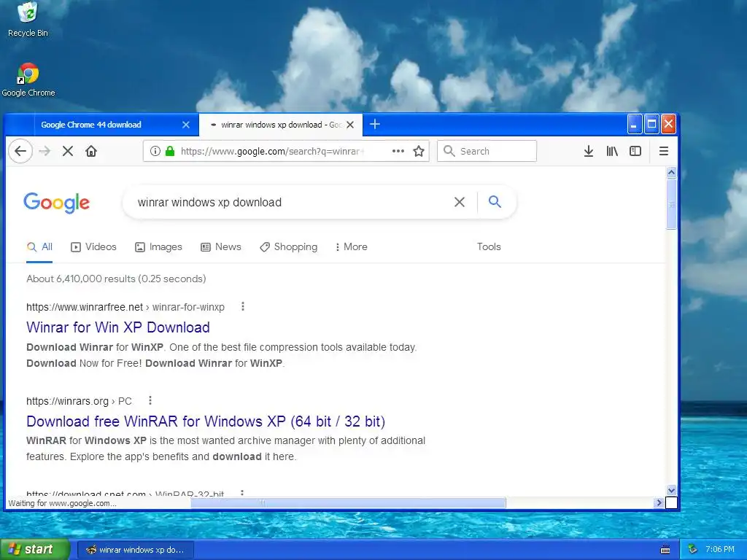This screenshot has height=560, width=747.
Task: Open options dots for winrarfree.net result
Action: [242, 306]
